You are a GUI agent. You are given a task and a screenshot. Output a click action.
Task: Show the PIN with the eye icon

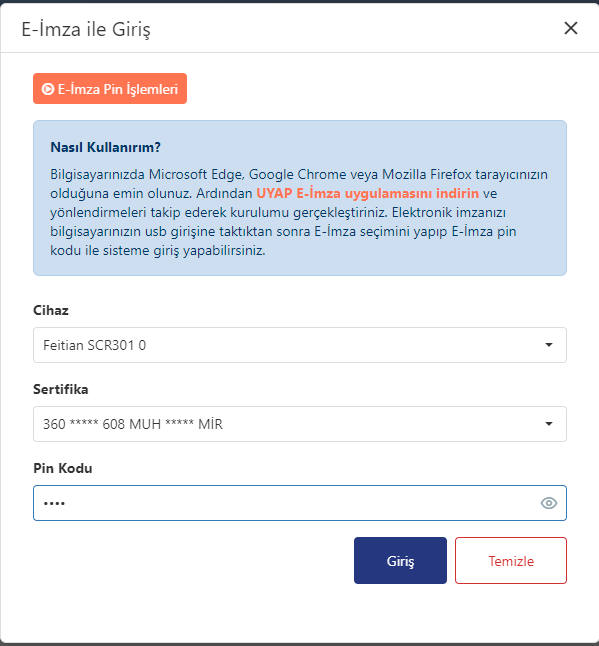549,503
